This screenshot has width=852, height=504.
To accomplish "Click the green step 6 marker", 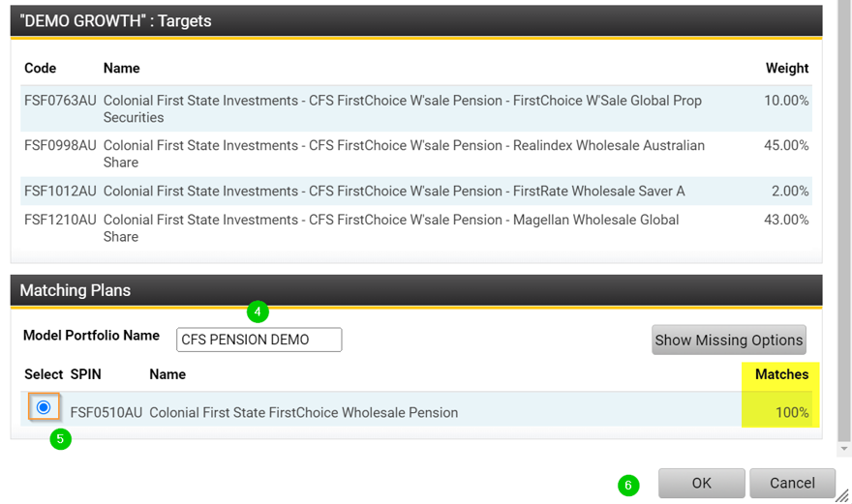I will pos(628,485).
